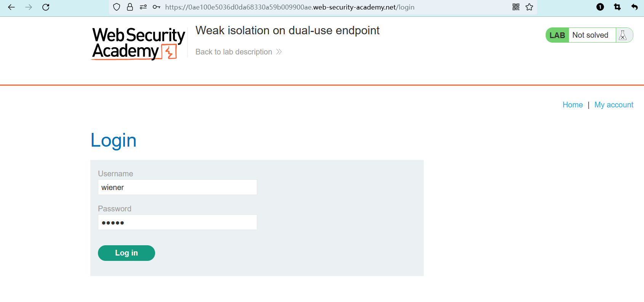Image resolution: width=644 pixels, height=302 pixels.
Task: Focus the Password input field
Action: [x=177, y=222]
